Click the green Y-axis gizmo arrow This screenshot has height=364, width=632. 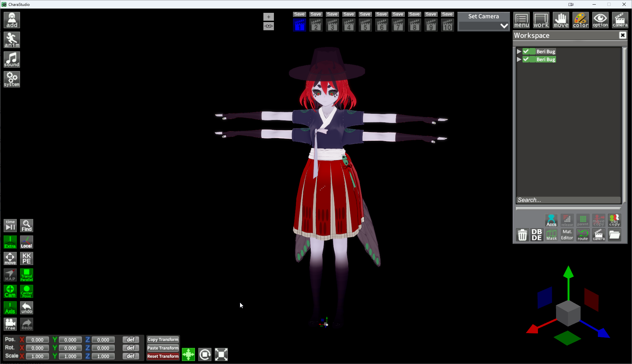(568, 273)
